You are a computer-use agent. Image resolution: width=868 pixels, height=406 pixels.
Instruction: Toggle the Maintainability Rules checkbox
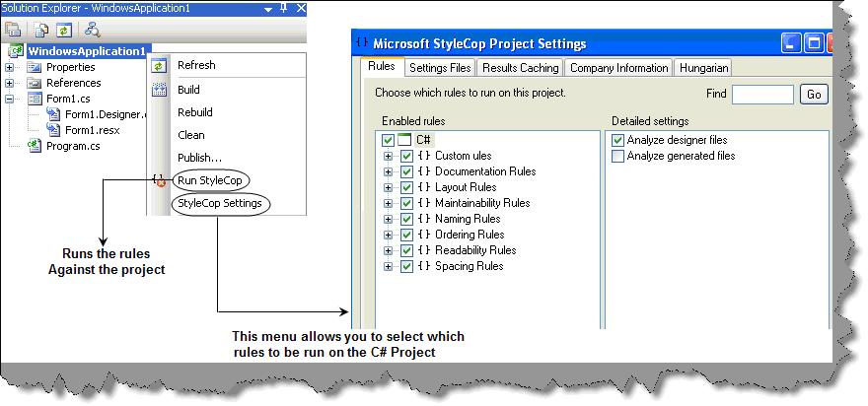(406, 203)
